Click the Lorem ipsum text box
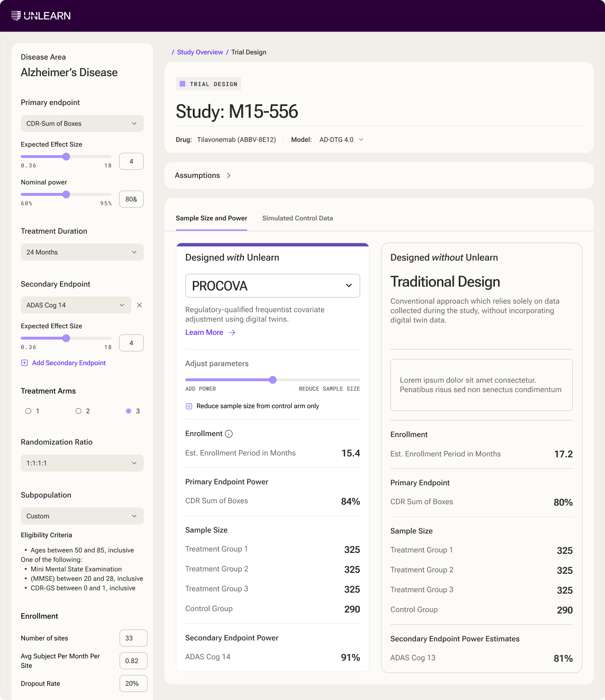 pyautogui.click(x=482, y=385)
